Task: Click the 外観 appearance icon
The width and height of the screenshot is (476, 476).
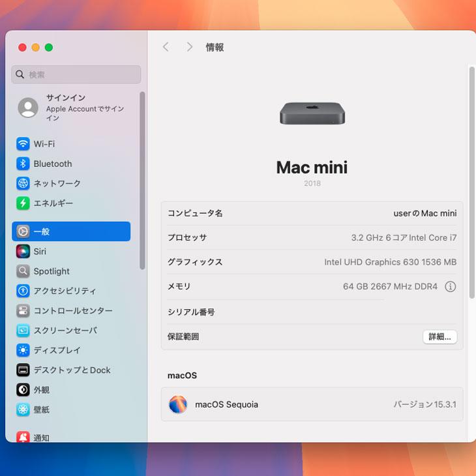Action: click(x=23, y=389)
